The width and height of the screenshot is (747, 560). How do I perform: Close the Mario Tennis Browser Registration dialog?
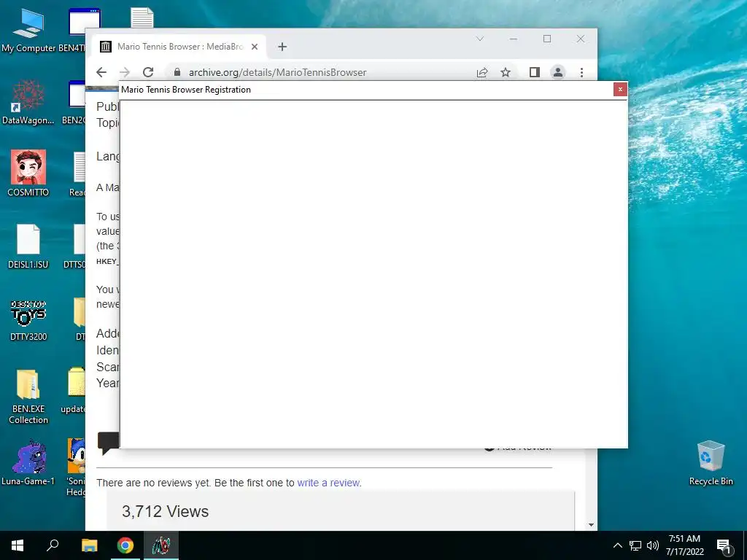click(620, 89)
